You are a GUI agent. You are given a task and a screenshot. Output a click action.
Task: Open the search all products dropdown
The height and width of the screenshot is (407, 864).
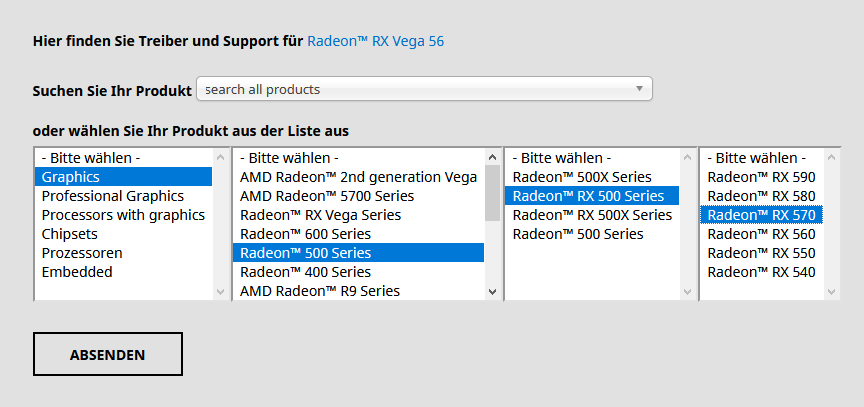coord(424,89)
